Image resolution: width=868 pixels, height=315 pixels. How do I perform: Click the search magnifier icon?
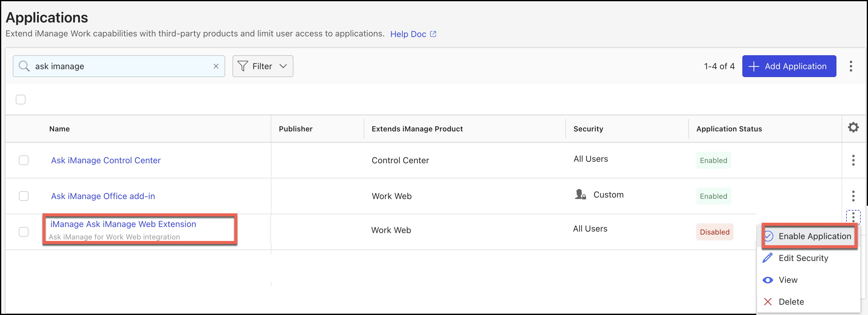[24, 66]
